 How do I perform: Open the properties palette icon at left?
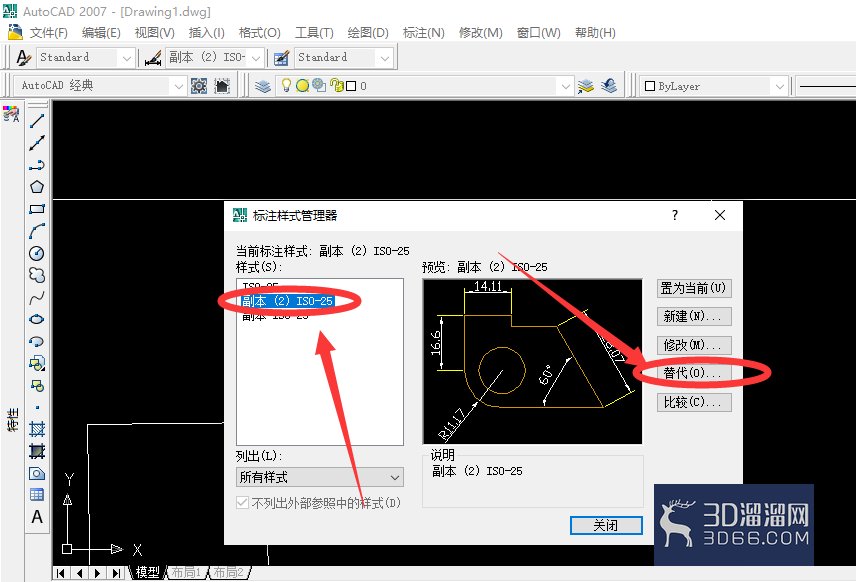click(11, 114)
